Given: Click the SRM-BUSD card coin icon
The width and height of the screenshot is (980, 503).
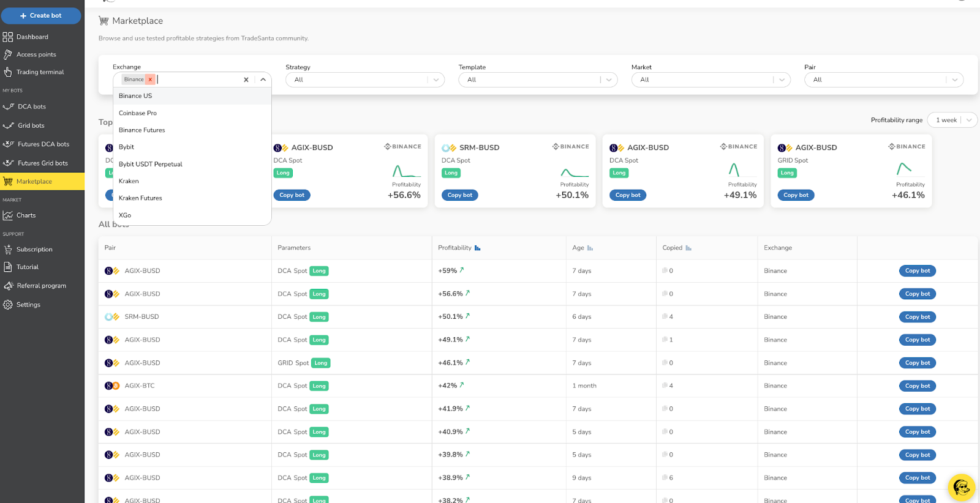Looking at the screenshot, I should click(x=449, y=147).
